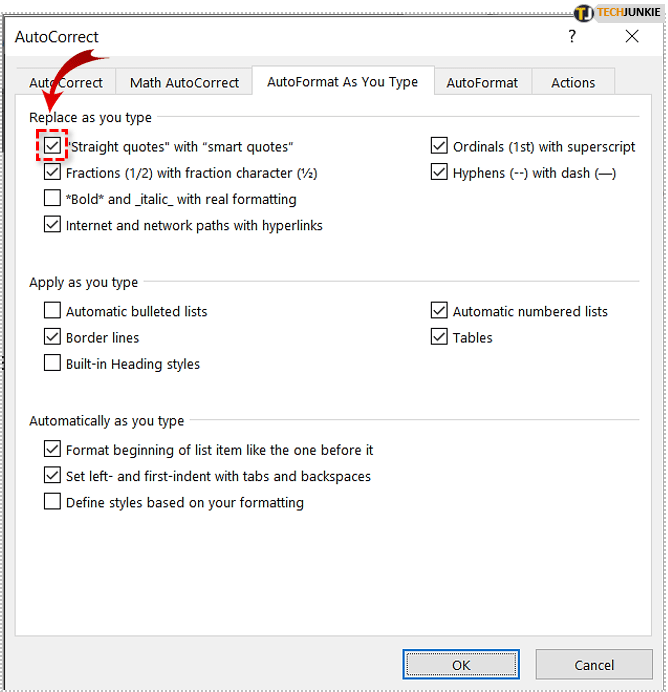The height and width of the screenshot is (692, 668).
Task: Select the AutoFormat tab
Action: pos(482,83)
